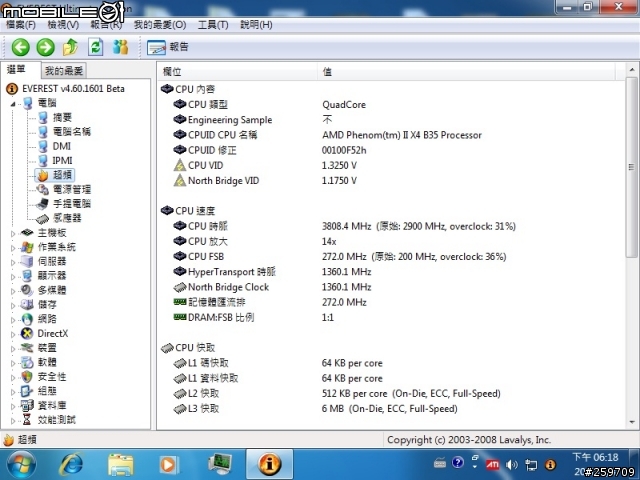Select the CPUID CPU 名稱 row
The height and width of the screenshot is (480, 640).
pos(392,135)
